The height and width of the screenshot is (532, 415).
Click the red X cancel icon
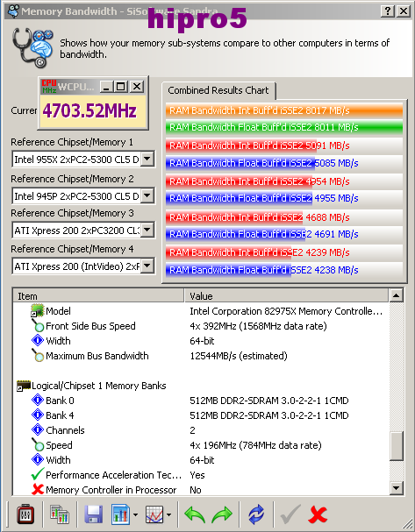pyautogui.click(x=318, y=514)
